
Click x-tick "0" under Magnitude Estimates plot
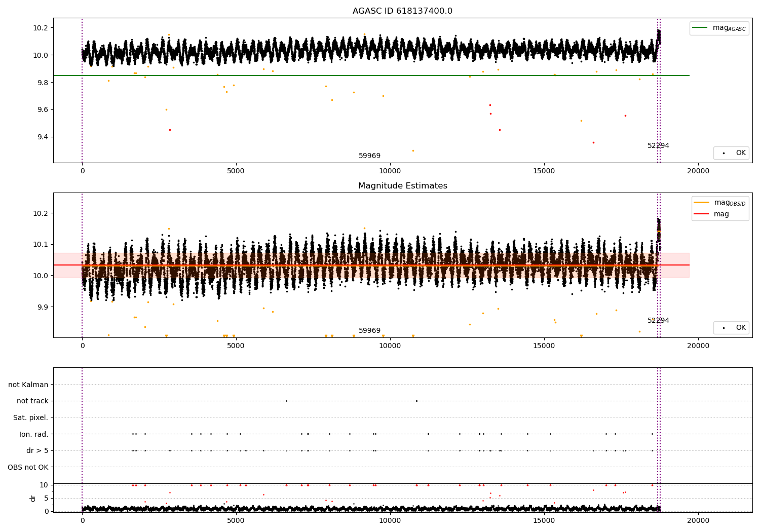point(82,346)
